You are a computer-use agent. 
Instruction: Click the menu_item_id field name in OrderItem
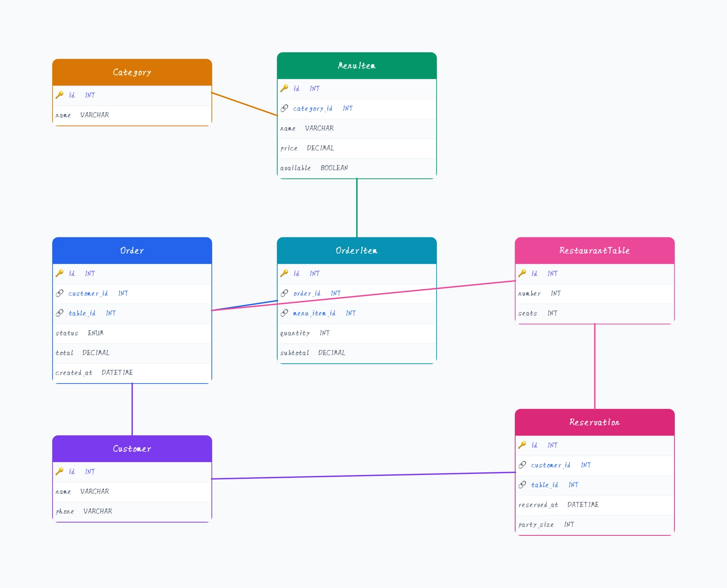(314, 313)
